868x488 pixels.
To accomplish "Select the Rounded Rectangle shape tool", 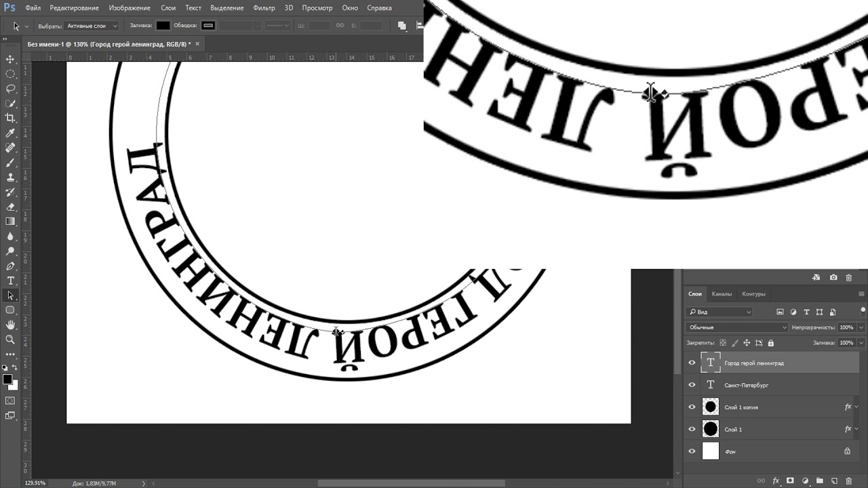I will pos(10,310).
